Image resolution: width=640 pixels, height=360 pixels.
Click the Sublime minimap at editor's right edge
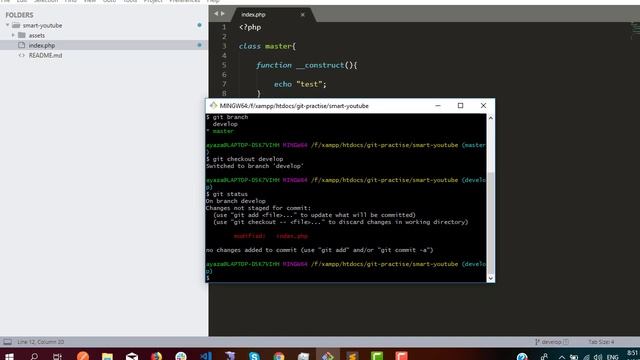pos(635,31)
